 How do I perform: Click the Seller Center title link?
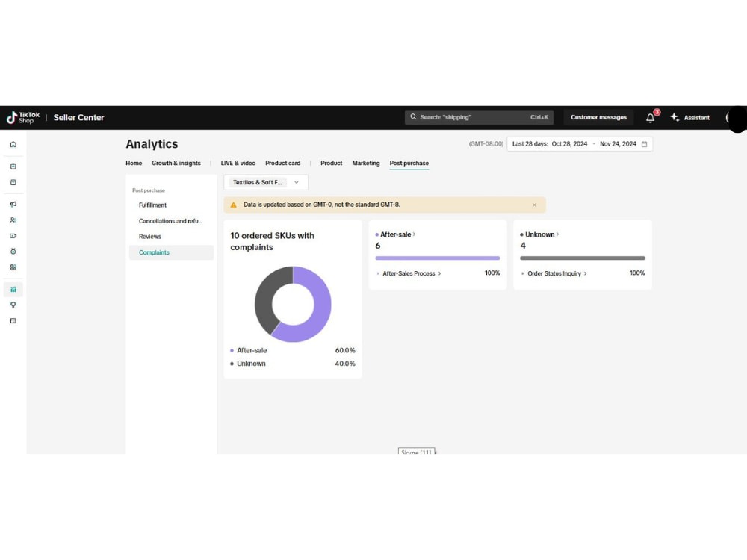pos(78,118)
